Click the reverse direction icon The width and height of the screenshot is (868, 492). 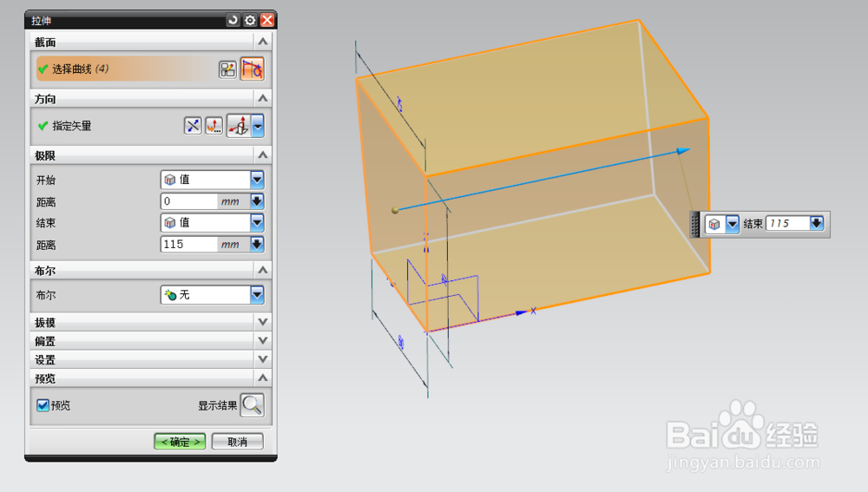[x=193, y=126]
